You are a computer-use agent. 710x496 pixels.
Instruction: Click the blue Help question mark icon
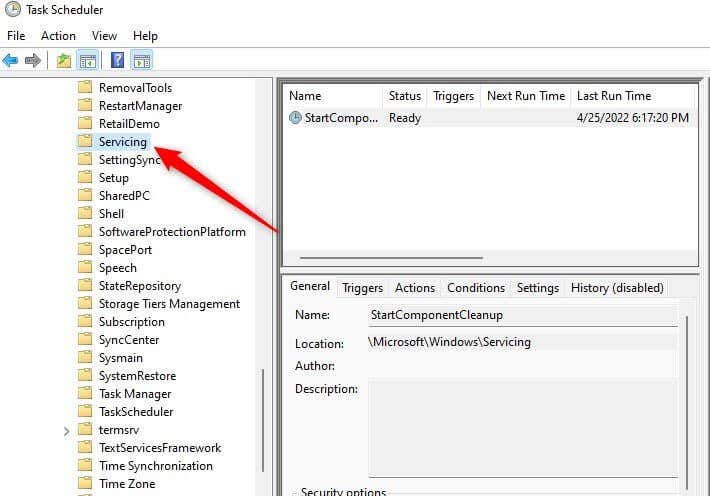point(117,60)
